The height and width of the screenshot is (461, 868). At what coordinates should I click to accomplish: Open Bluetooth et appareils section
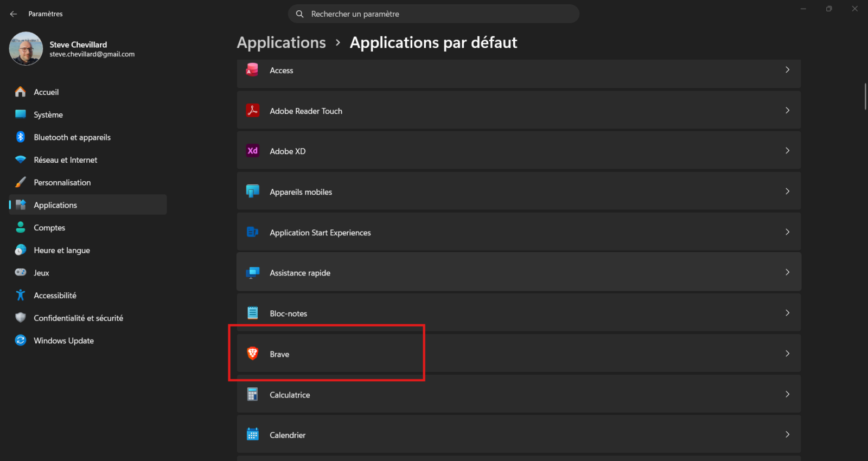pyautogui.click(x=88, y=137)
